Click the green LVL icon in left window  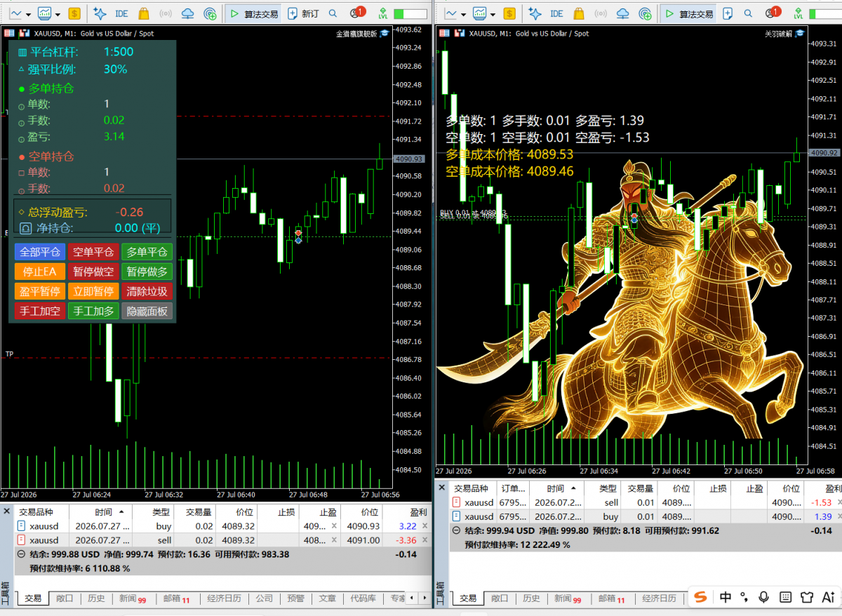tap(382, 13)
